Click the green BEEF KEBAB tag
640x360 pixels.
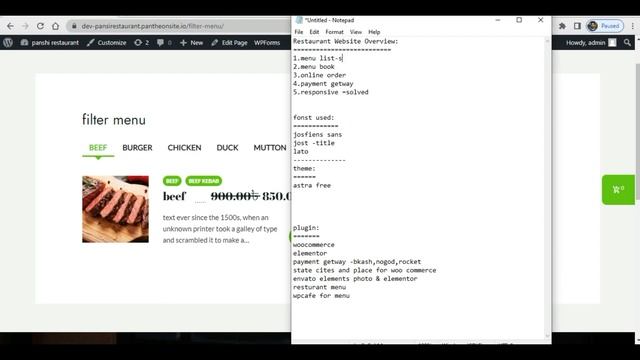point(204,181)
